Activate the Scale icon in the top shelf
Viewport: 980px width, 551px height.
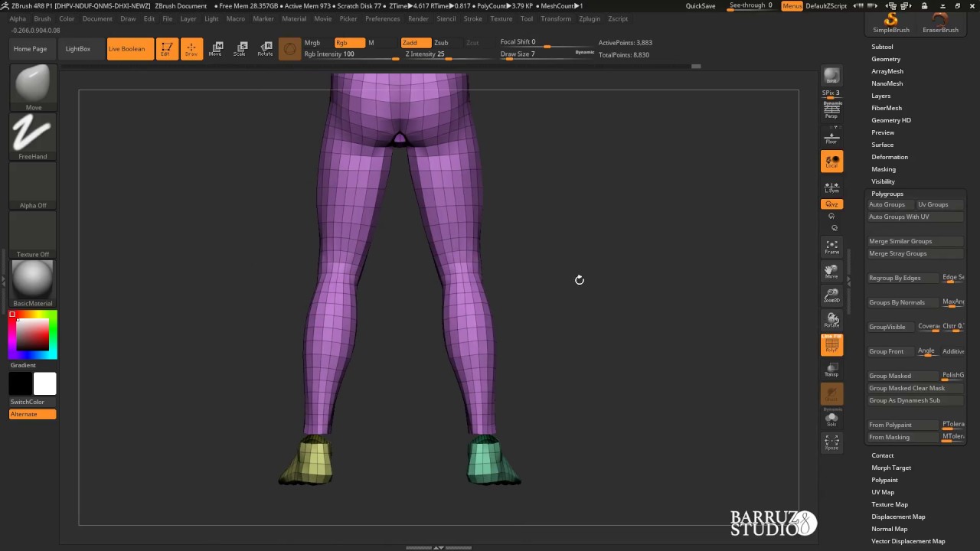pos(240,49)
